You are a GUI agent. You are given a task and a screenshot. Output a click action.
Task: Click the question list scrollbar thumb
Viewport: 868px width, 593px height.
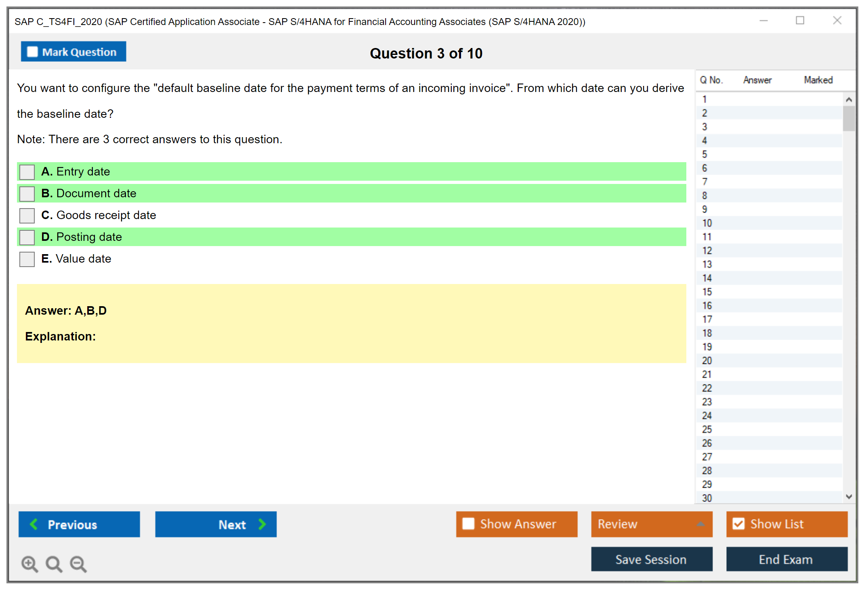849,118
